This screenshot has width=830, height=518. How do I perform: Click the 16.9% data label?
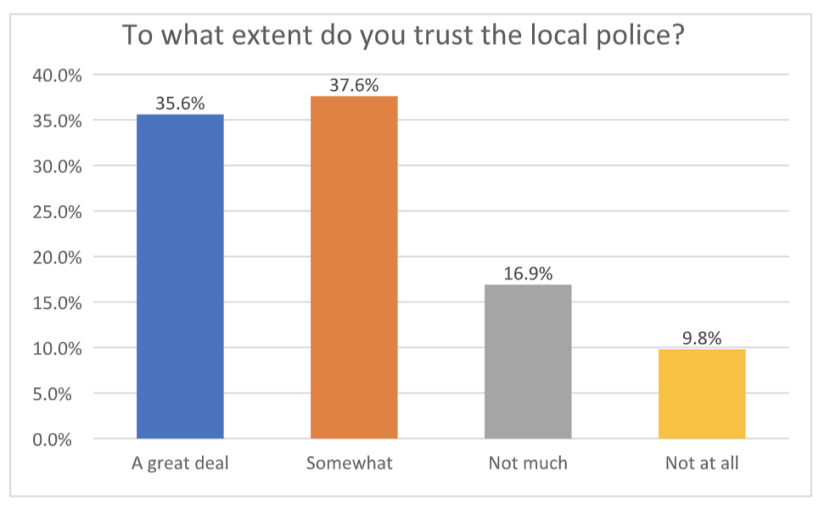pos(528,273)
